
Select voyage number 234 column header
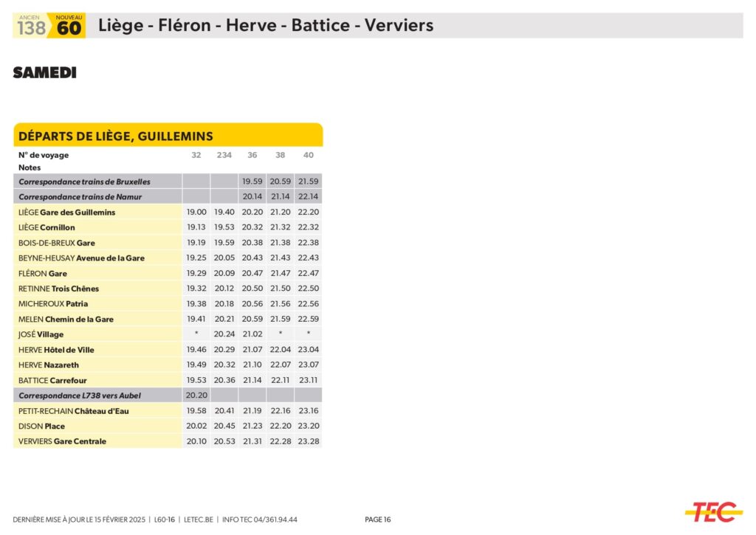point(224,155)
